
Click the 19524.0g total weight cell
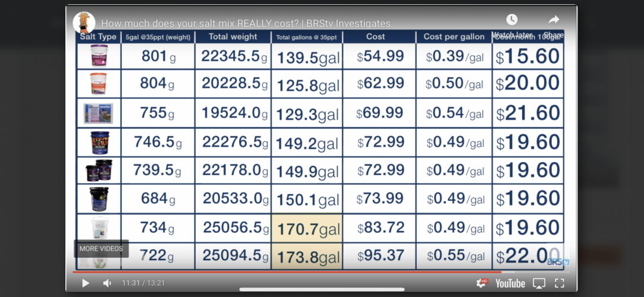pyautogui.click(x=233, y=113)
